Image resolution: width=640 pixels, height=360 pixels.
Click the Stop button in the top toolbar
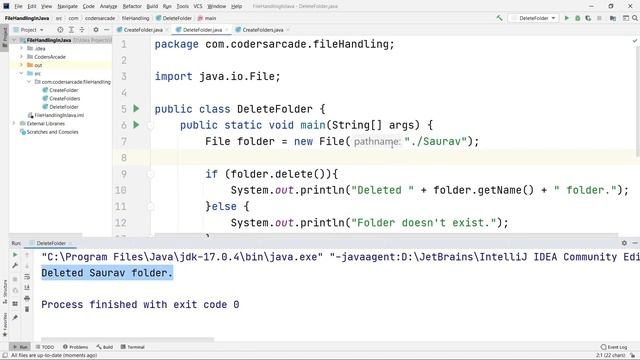click(599, 18)
